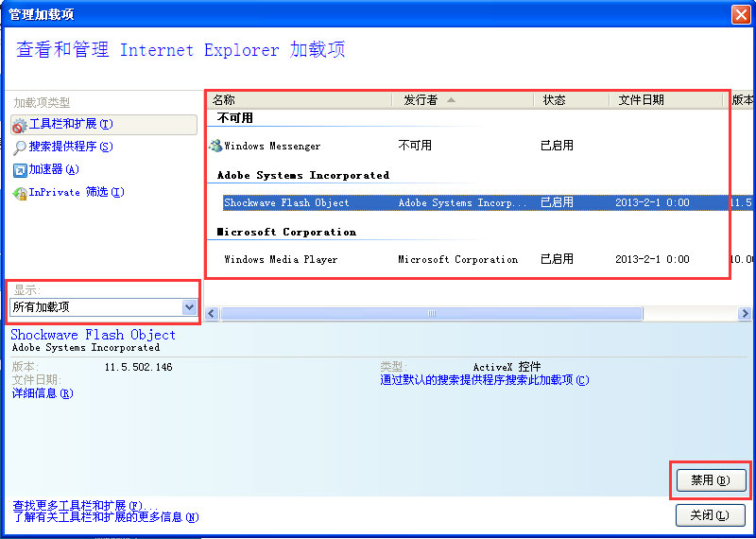Open 了解有关工具栏和扩展的更多信息 link
756x539 pixels.
(106, 517)
